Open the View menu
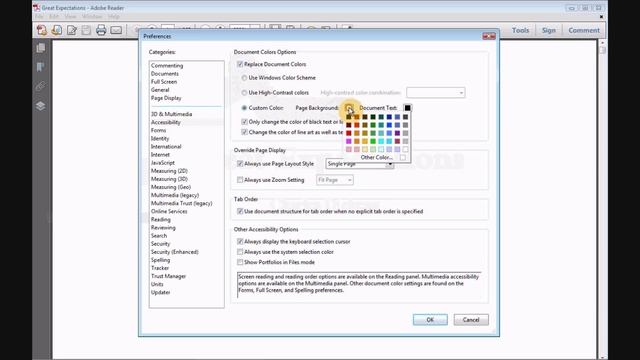 click(x=70, y=17)
